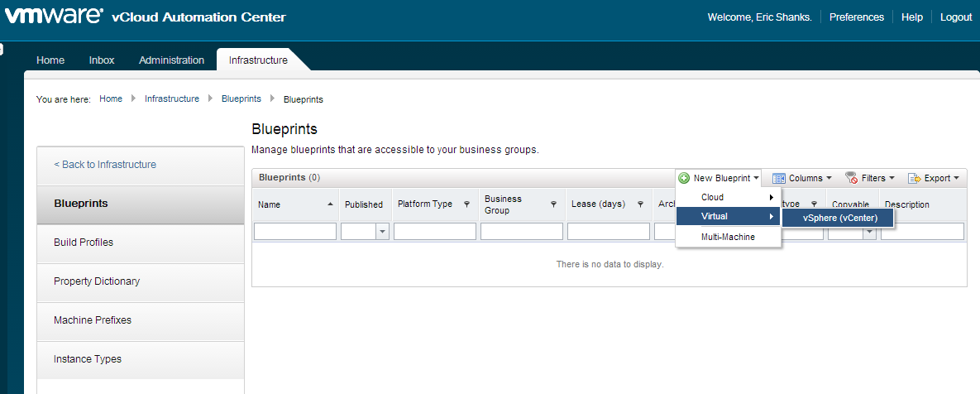Click the Lease (days) column filter icon

click(640, 204)
